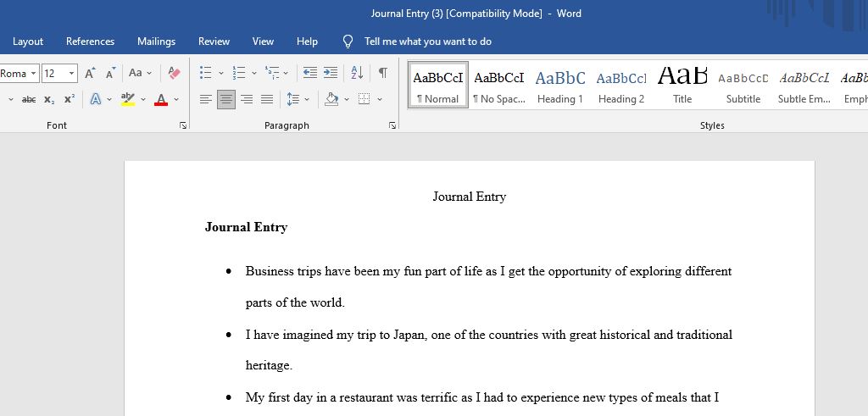Switch to the Review tab
The image size is (868, 416).
214,42
